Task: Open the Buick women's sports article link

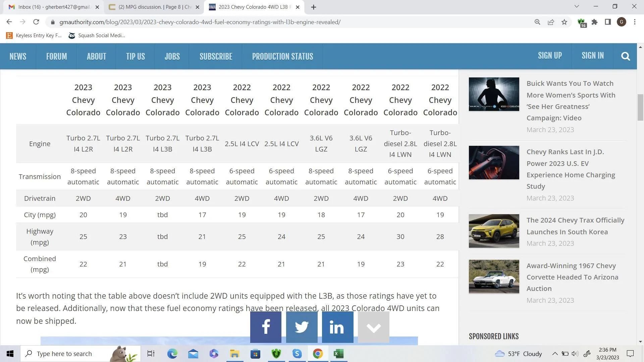Action: pyautogui.click(x=571, y=101)
